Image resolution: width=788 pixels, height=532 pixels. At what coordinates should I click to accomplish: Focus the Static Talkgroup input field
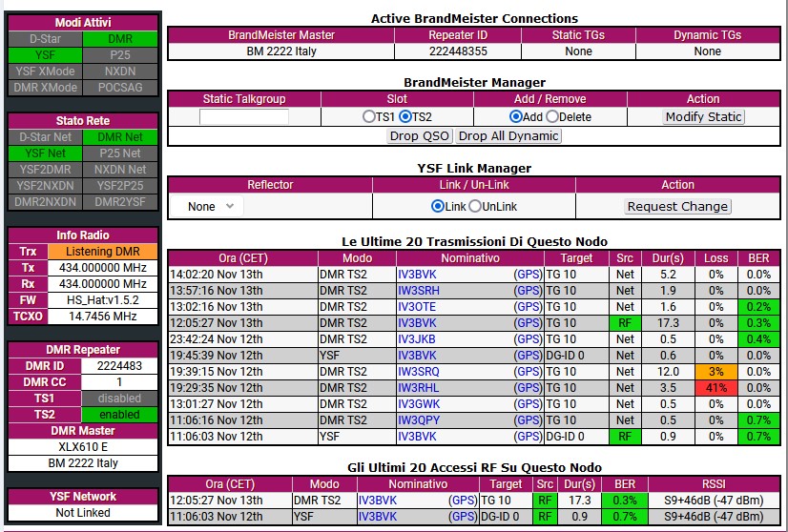(x=243, y=117)
